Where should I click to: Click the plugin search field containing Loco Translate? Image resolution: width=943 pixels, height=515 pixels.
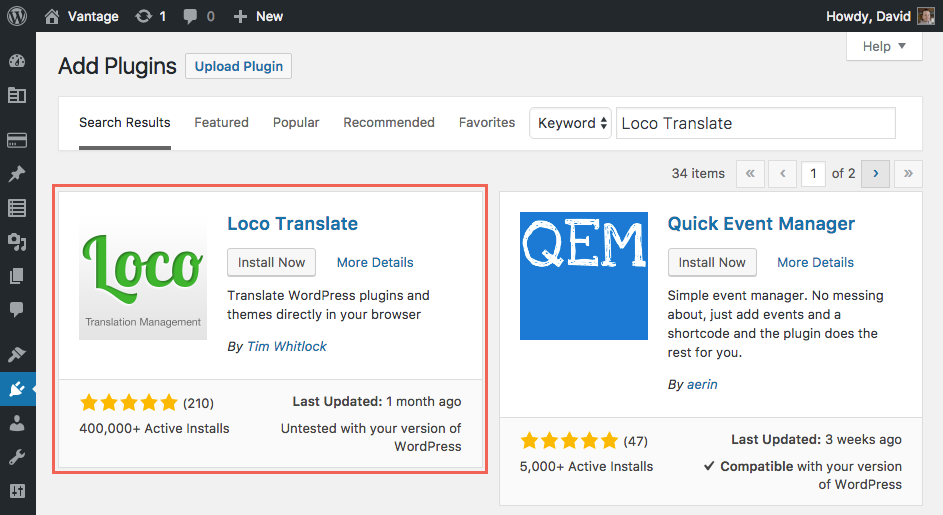point(756,123)
